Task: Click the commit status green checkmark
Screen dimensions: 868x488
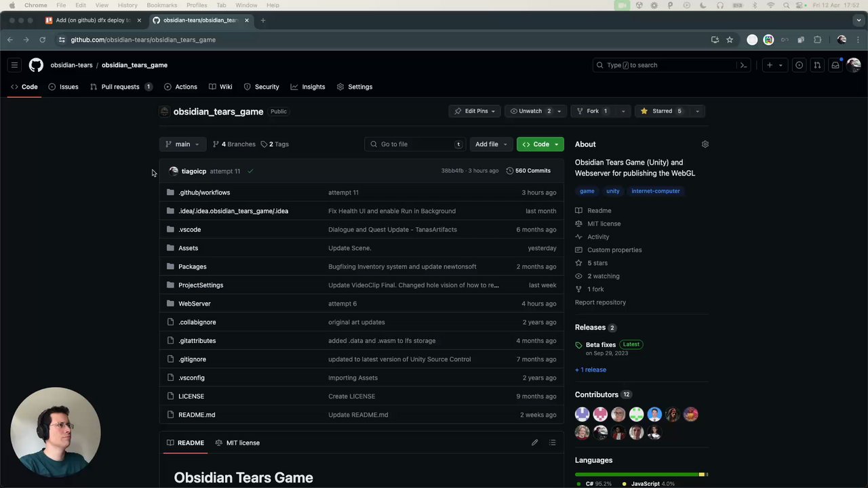Action: (x=250, y=171)
